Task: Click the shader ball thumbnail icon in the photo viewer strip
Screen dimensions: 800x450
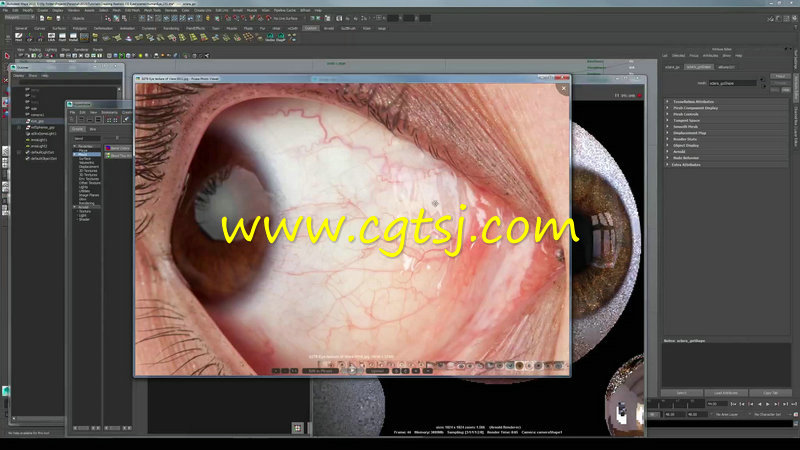Action: click(519, 365)
